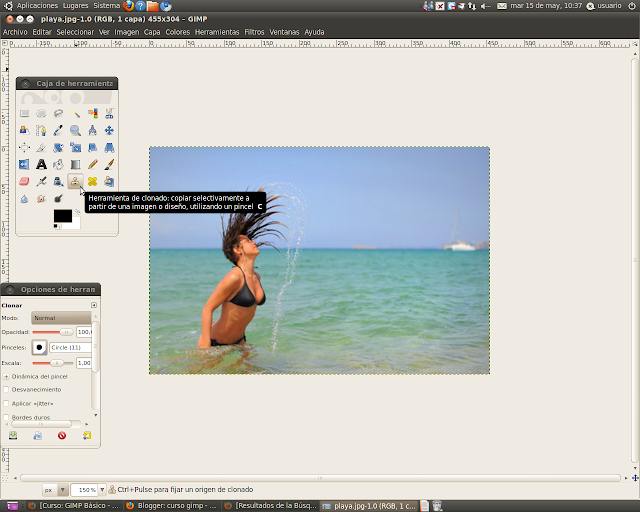Image resolution: width=640 pixels, height=512 pixels.
Task: Select the Blur/Sharpen droplet tool
Action: click(x=24, y=199)
